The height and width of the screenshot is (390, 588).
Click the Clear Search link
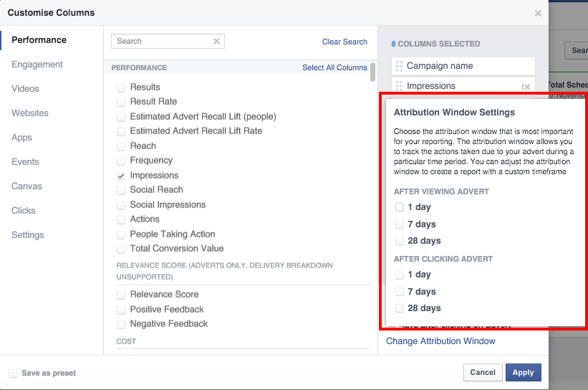[344, 42]
